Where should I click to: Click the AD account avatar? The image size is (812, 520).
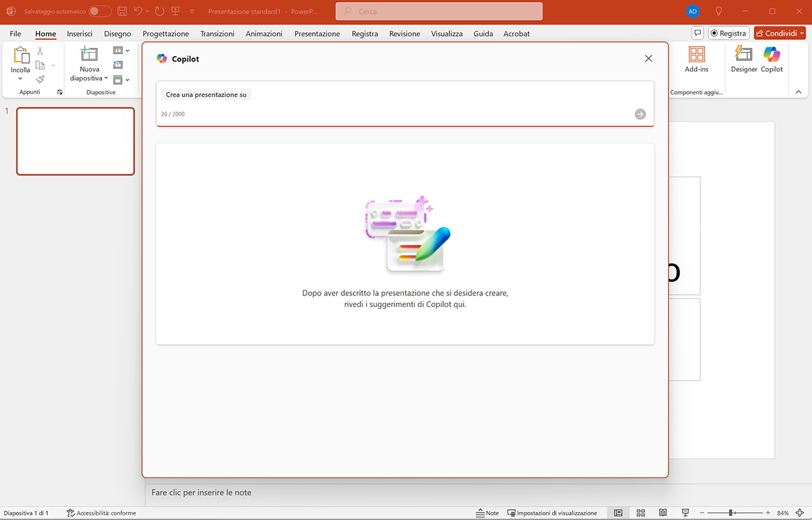[x=692, y=11]
